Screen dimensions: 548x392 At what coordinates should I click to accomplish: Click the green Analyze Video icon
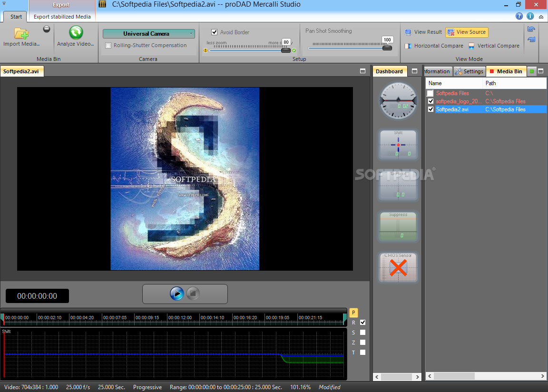point(76,32)
